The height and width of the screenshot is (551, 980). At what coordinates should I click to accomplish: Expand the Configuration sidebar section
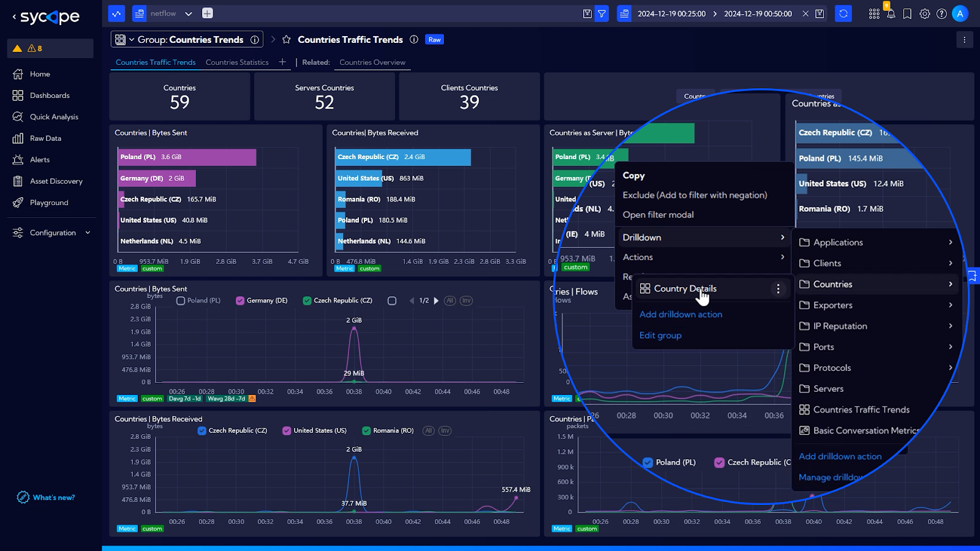tap(53, 233)
